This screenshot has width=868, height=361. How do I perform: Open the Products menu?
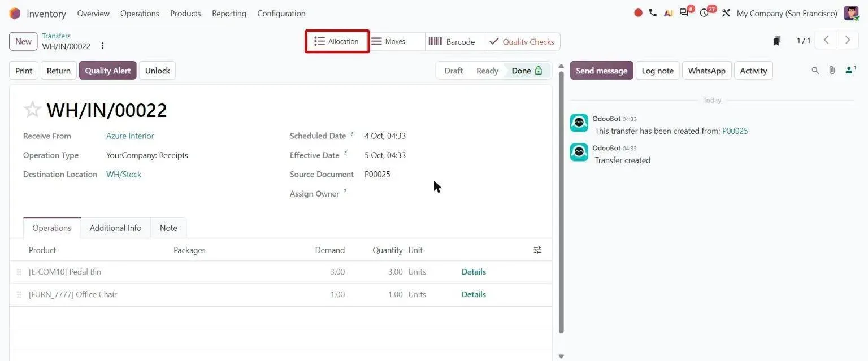(x=185, y=13)
